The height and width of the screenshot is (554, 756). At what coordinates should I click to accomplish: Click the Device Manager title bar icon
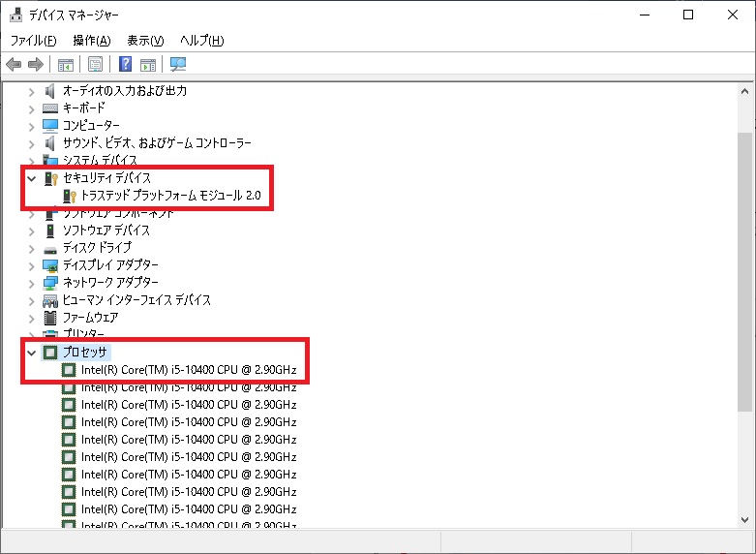16,15
